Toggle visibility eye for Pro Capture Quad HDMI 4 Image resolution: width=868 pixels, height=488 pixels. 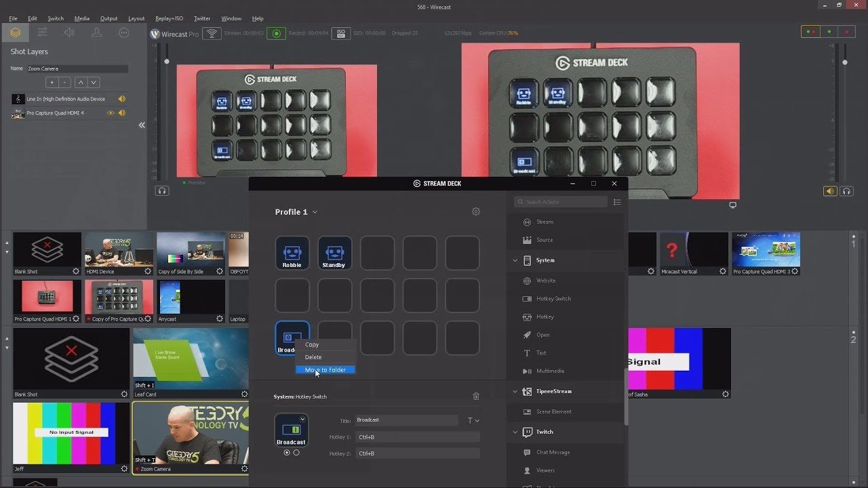click(111, 113)
